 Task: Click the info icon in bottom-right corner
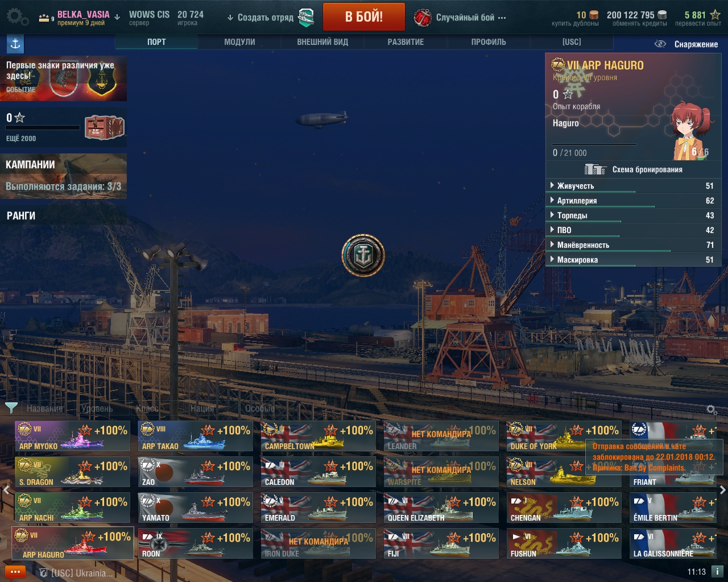coord(717,571)
